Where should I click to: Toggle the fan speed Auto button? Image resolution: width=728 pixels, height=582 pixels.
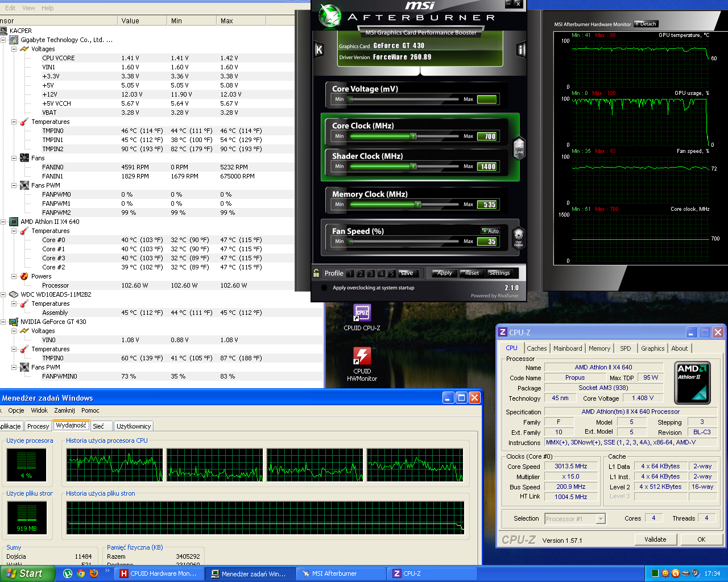tap(490, 231)
